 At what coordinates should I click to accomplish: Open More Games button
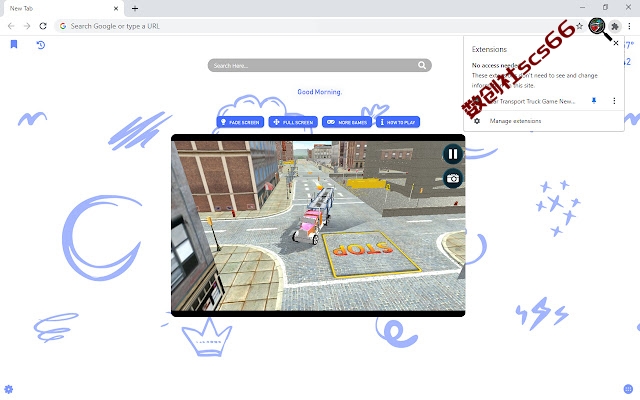point(347,122)
